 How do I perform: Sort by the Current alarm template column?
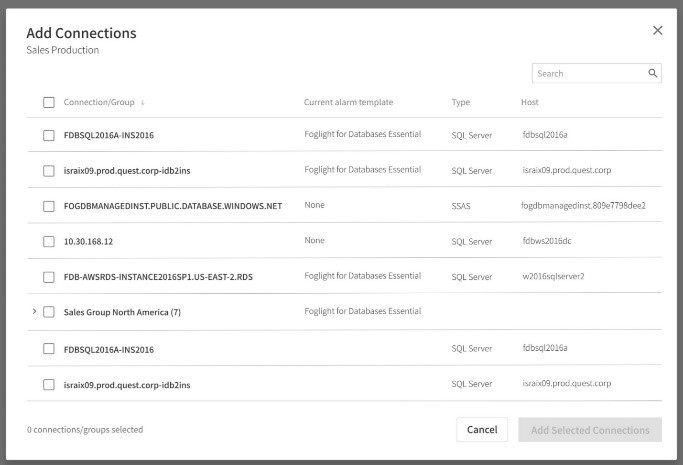click(348, 102)
